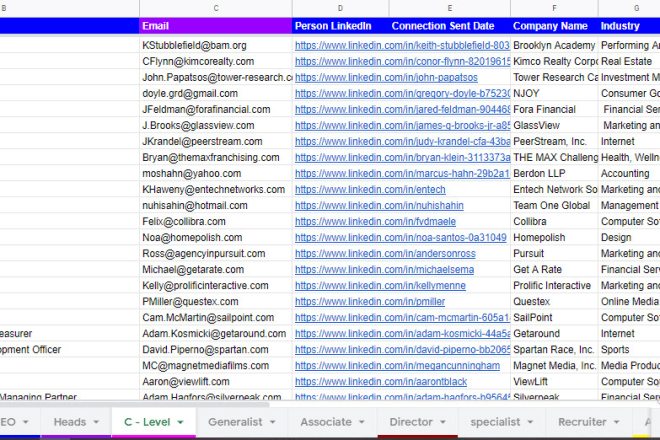Click the Email header cell
Viewport: 660px width, 440px height.
216,26
